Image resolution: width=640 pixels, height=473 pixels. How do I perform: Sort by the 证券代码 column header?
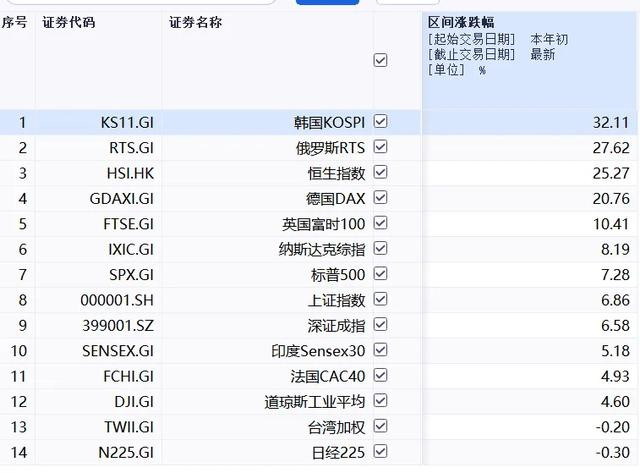[69, 22]
